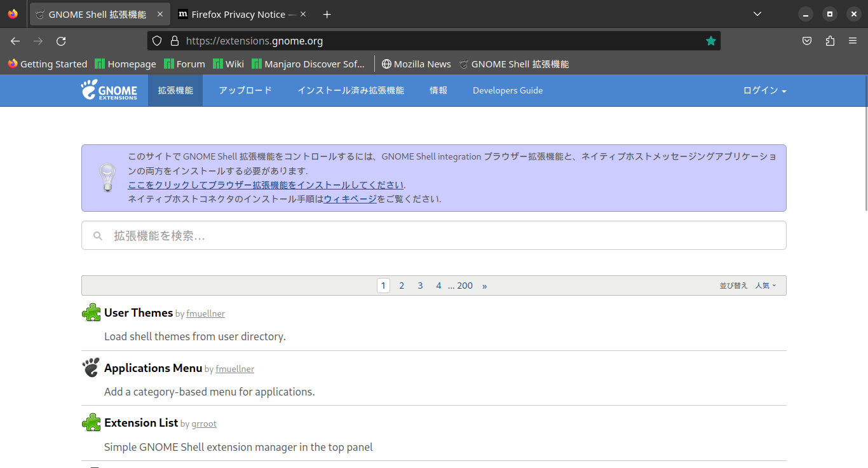The image size is (868, 468).
Task: Open the User Themes extension title
Action: coord(139,312)
